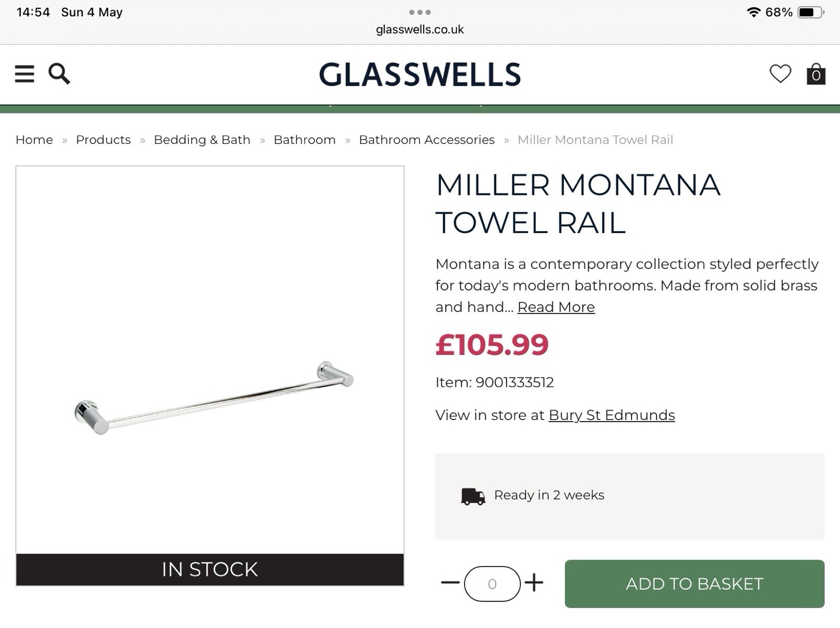
Task: Click the quantity input field
Action: pyautogui.click(x=492, y=584)
